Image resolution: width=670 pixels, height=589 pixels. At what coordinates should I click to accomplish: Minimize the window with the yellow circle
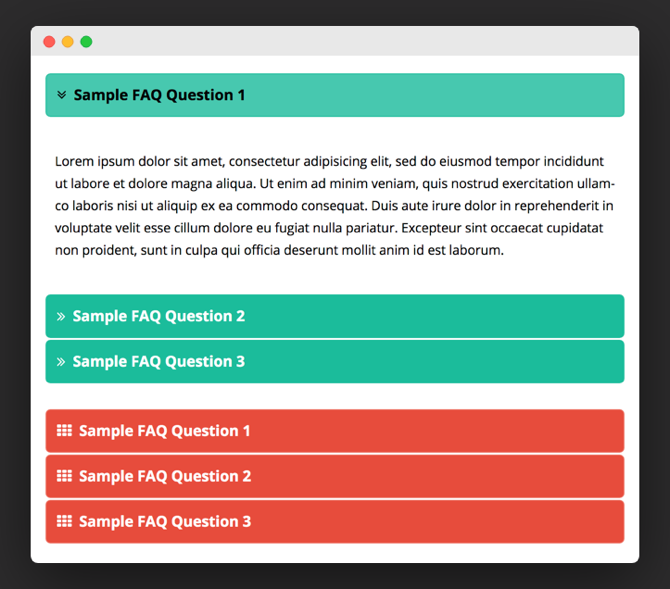tap(68, 41)
